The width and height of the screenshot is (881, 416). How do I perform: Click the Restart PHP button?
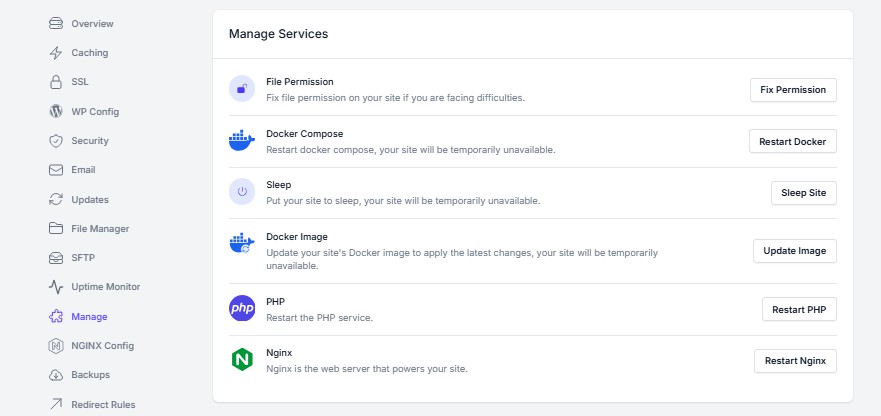(x=799, y=309)
